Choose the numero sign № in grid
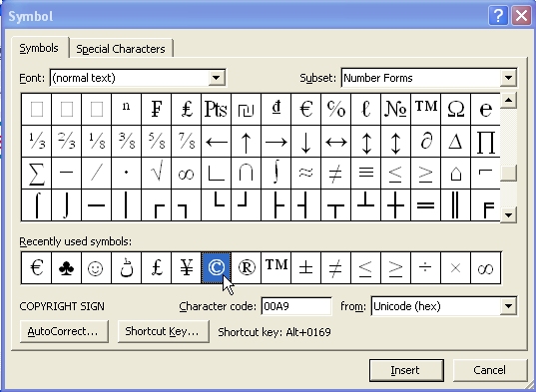The width and height of the screenshot is (536, 392). (396, 110)
